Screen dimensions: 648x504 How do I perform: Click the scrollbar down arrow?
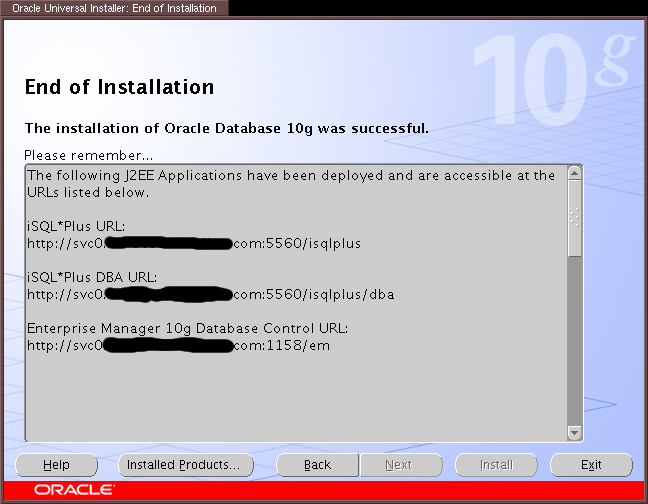(574, 433)
